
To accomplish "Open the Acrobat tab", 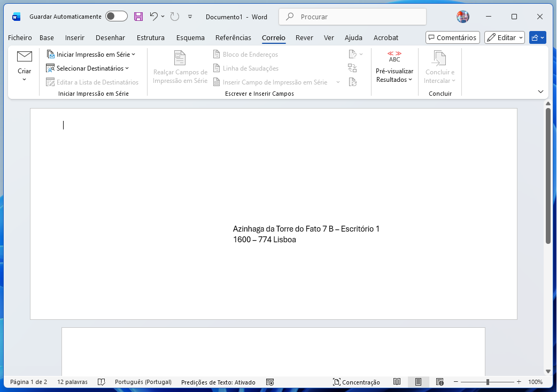I will point(386,37).
